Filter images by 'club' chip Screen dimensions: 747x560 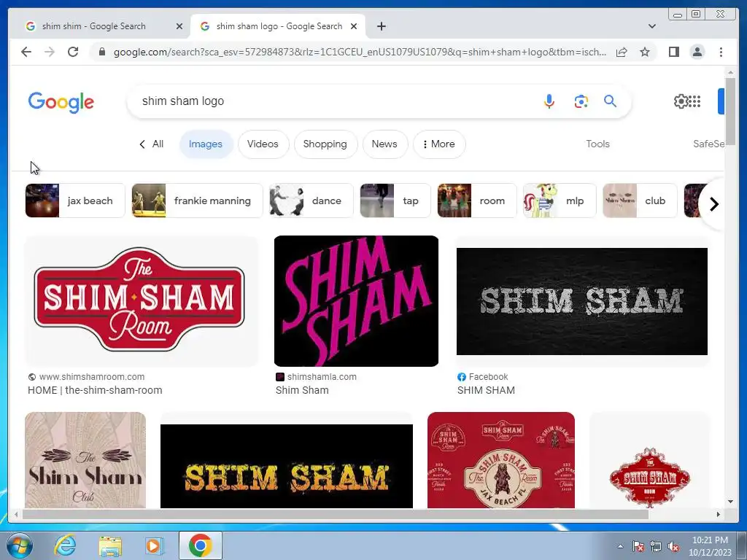coord(640,201)
